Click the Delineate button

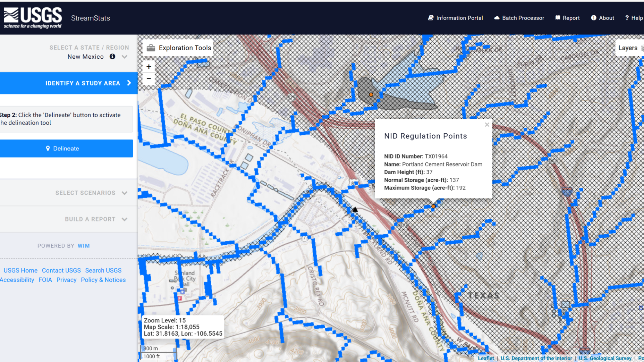tap(66, 148)
